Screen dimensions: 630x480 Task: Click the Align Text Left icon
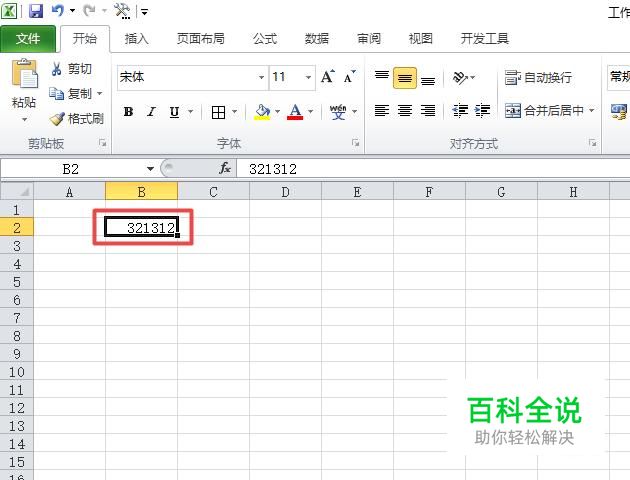click(382, 110)
